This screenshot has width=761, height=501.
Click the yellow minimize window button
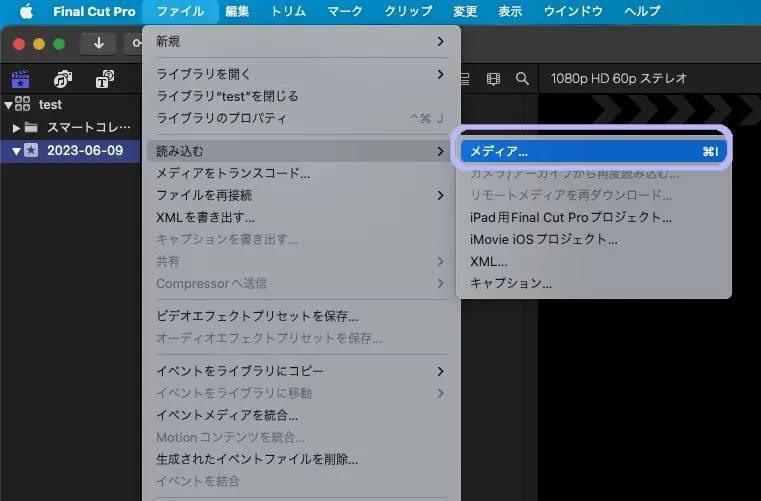tap(39, 44)
